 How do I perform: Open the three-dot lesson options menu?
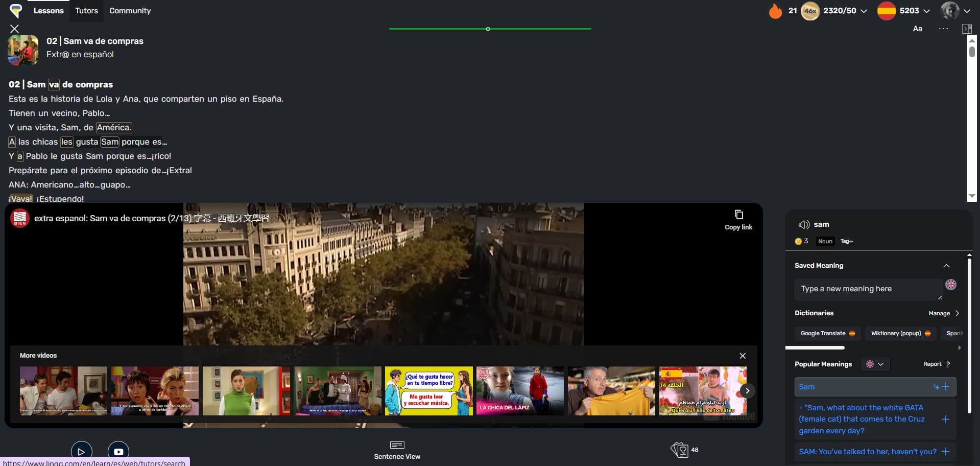[943, 29]
